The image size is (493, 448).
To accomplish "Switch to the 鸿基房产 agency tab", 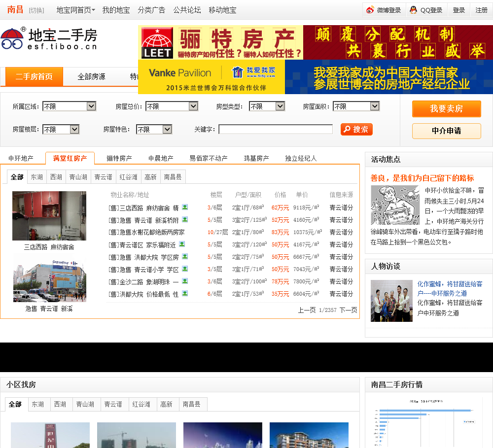I will (256, 158).
